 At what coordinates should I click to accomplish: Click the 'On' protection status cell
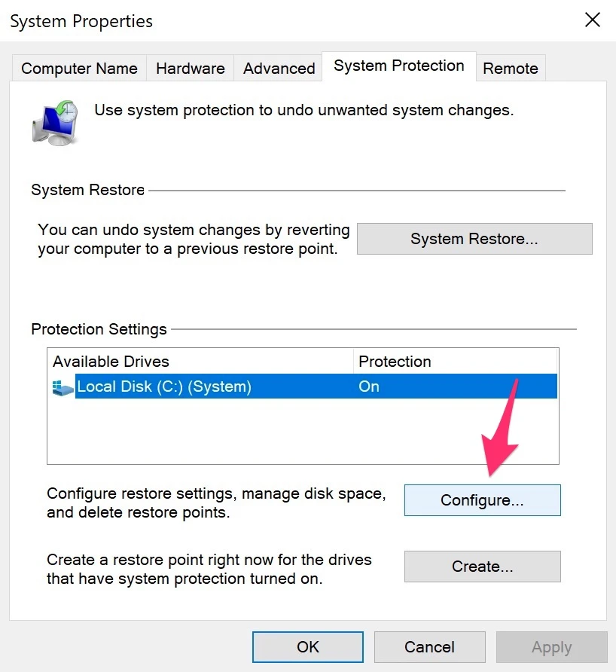pyautogui.click(x=369, y=387)
